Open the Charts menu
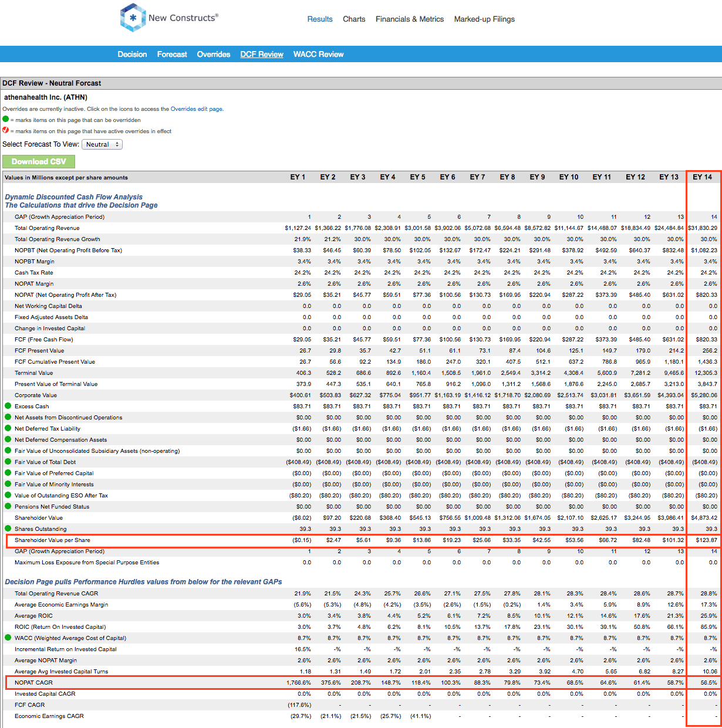The height and width of the screenshot is (728, 722). point(354,19)
